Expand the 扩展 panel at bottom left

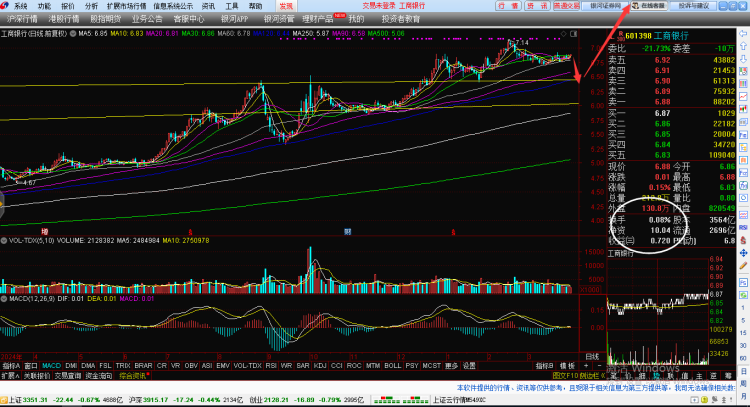coord(10,376)
